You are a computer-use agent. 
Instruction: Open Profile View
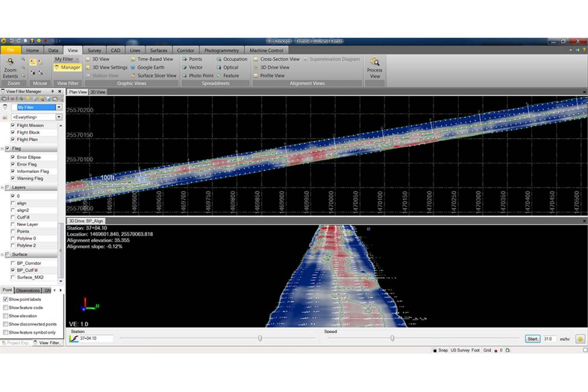269,75
